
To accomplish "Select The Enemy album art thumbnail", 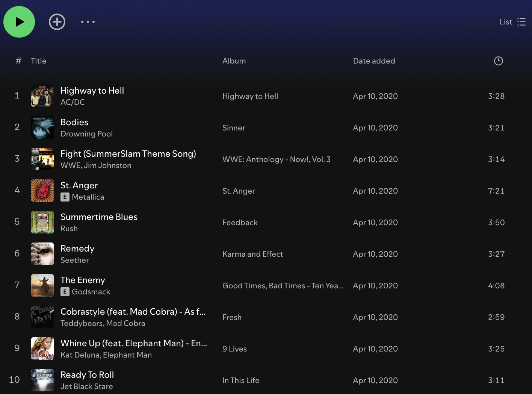I will point(42,285).
